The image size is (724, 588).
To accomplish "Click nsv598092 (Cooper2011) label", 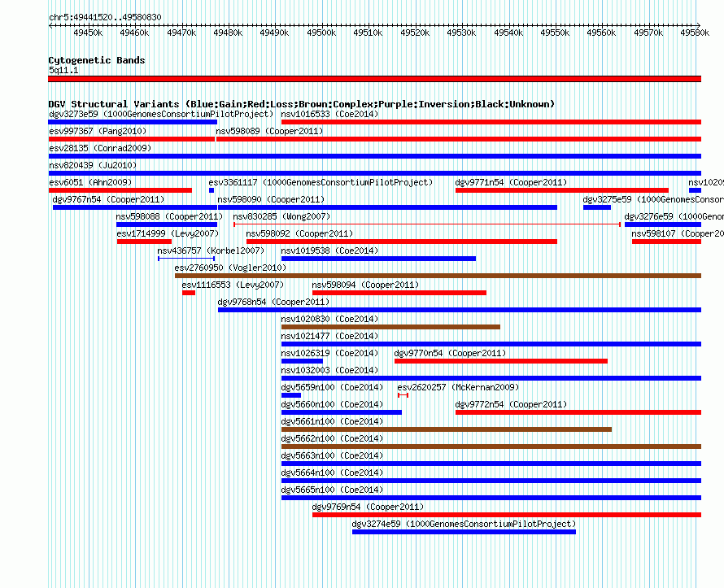I will coord(299,233).
